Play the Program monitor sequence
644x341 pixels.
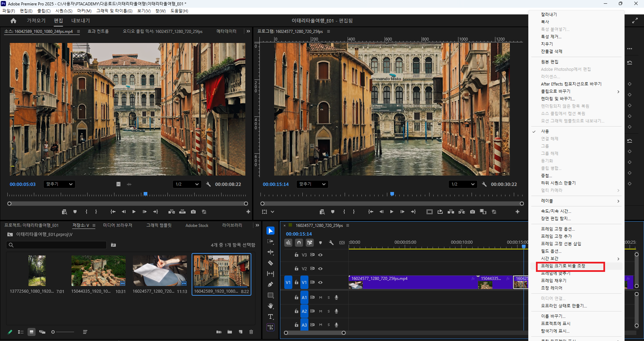click(392, 212)
